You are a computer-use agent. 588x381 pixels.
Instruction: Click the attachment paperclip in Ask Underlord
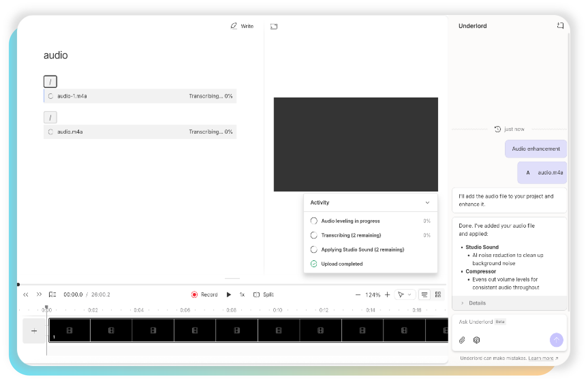click(462, 340)
